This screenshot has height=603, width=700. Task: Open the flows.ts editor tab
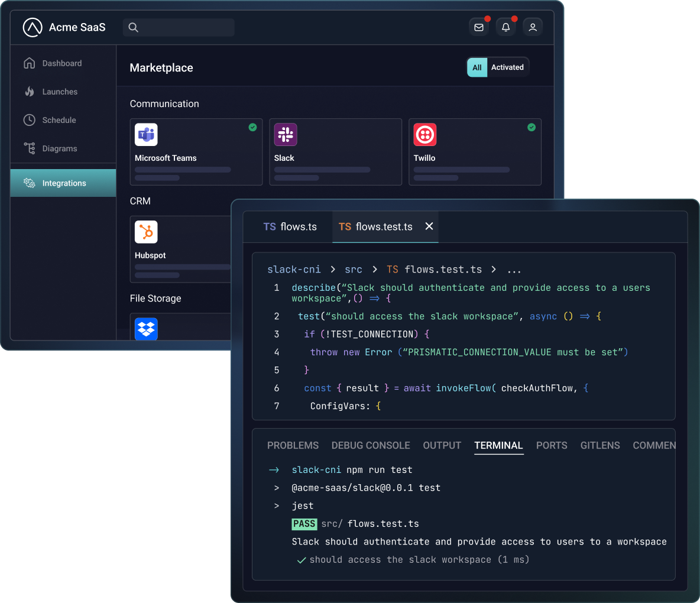pyautogui.click(x=290, y=227)
